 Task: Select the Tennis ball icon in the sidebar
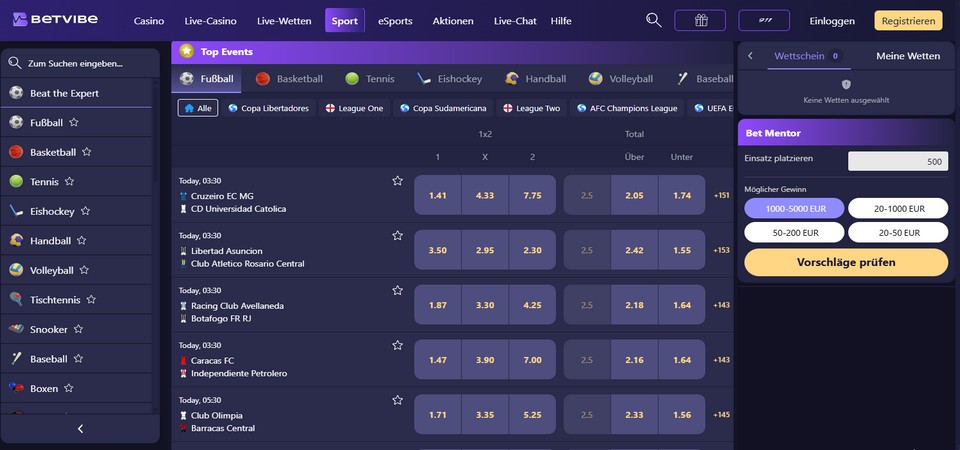(16, 181)
